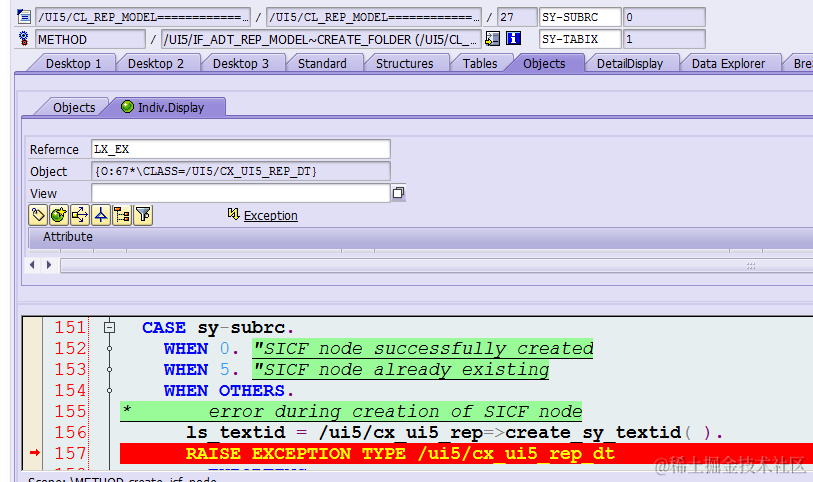This screenshot has height=482, width=813.
Task: Open the DetailDisplay tab
Action: coord(629,64)
